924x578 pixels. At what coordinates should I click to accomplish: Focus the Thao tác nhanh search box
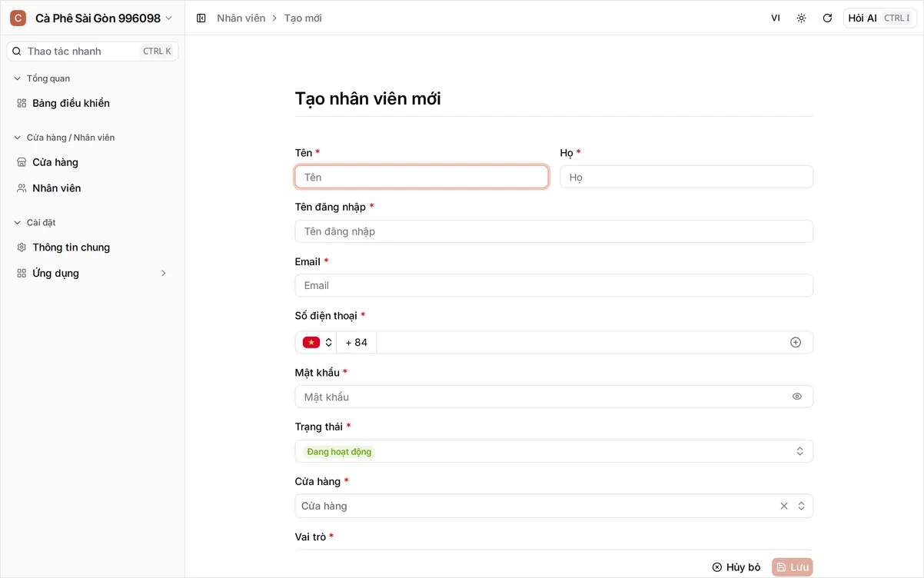92,51
